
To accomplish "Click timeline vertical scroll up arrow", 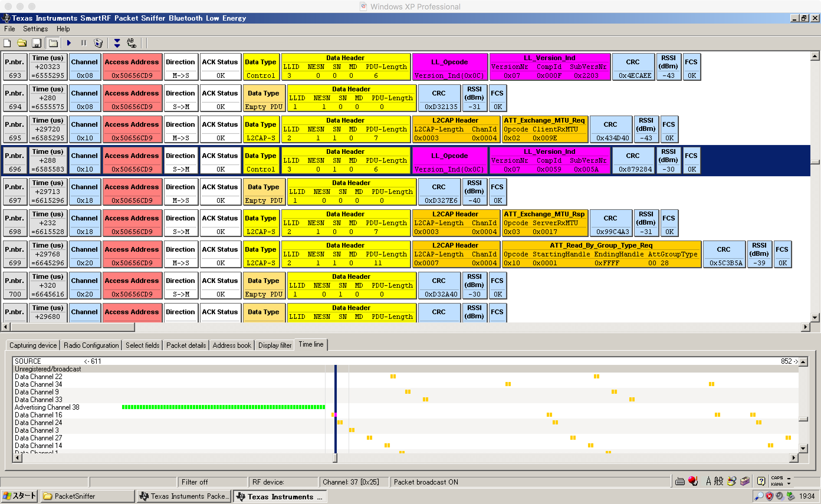I will [x=803, y=362].
